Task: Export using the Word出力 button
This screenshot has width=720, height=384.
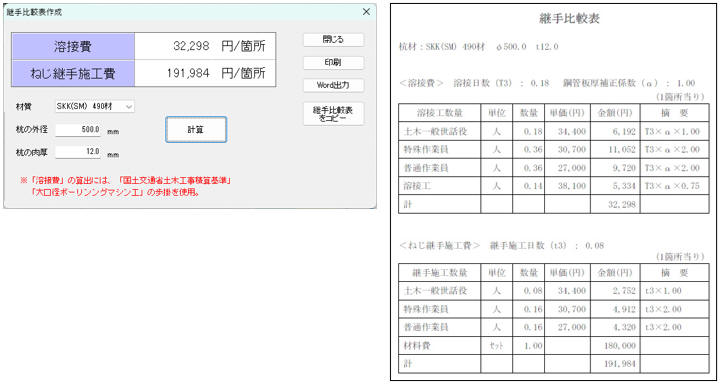Action: click(333, 85)
